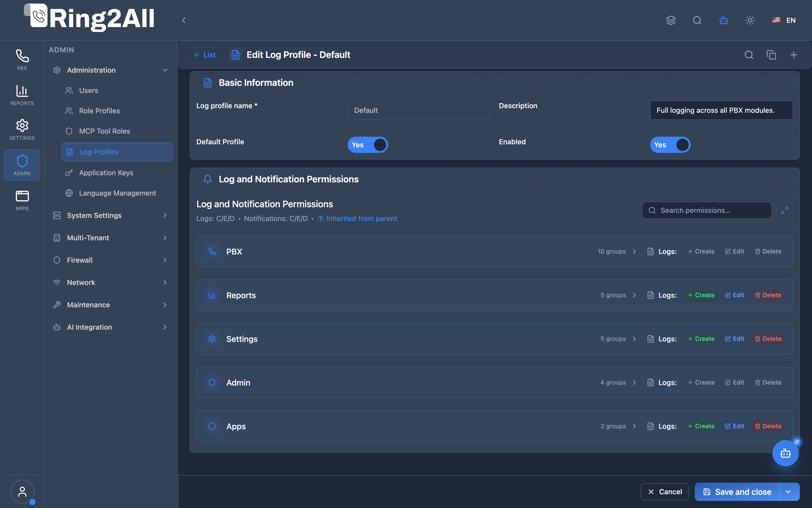
Task: Click the Cancel button
Action: tap(664, 492)
